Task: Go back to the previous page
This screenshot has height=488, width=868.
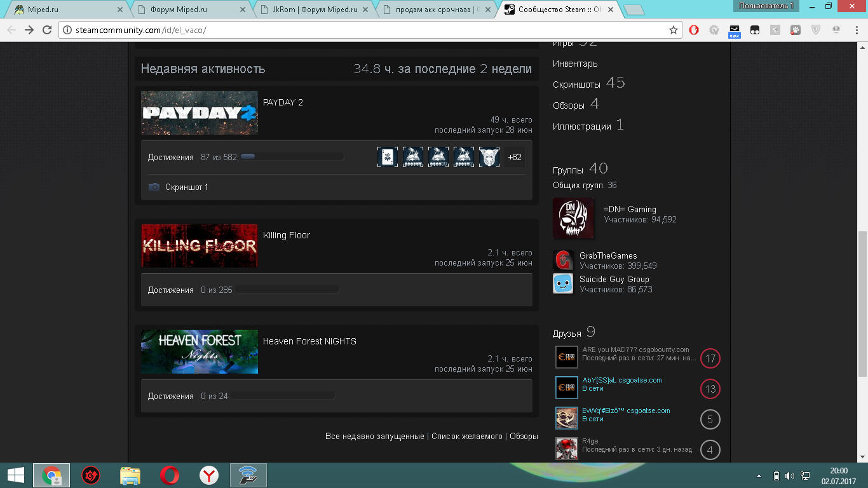Action: tap(11, 30)
